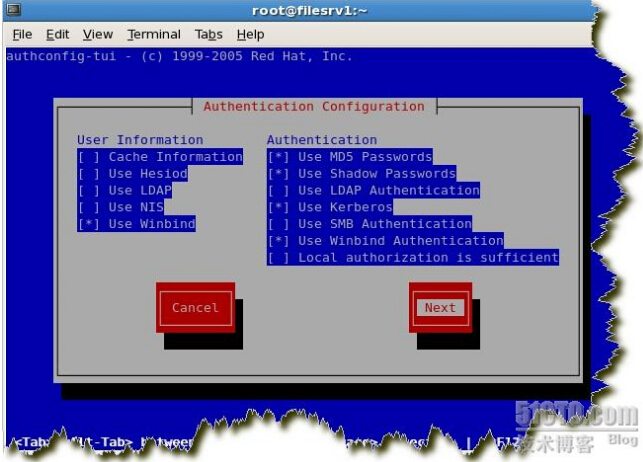The image size is (643, 462).
Task: Open the Help menu
Action: click(x=251, y=34)
